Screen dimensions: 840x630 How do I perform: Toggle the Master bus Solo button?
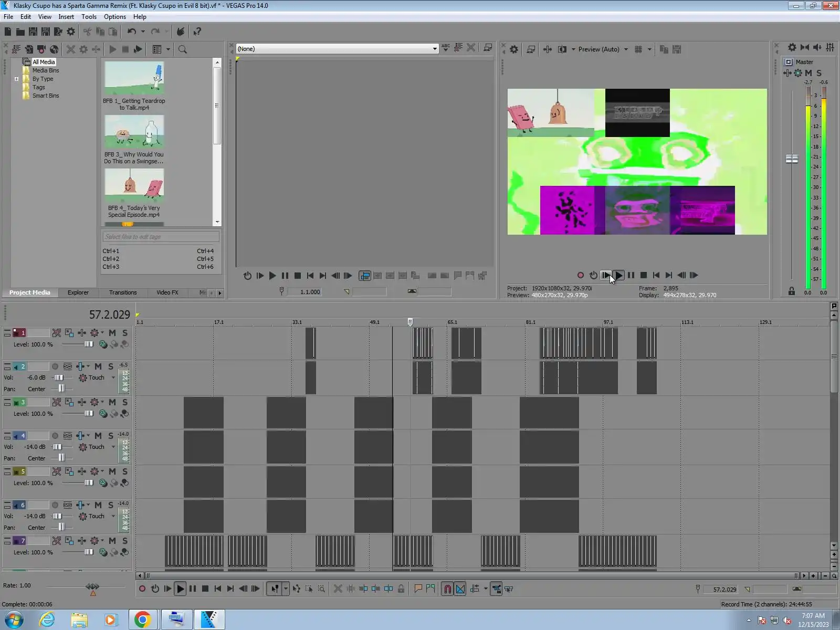(x=819, y=73)
